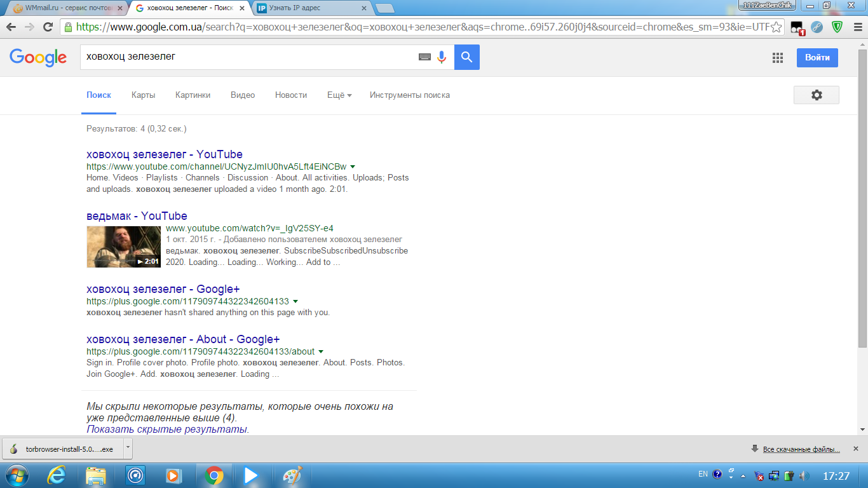Close the WMmail.ru tab

point(120,8)
